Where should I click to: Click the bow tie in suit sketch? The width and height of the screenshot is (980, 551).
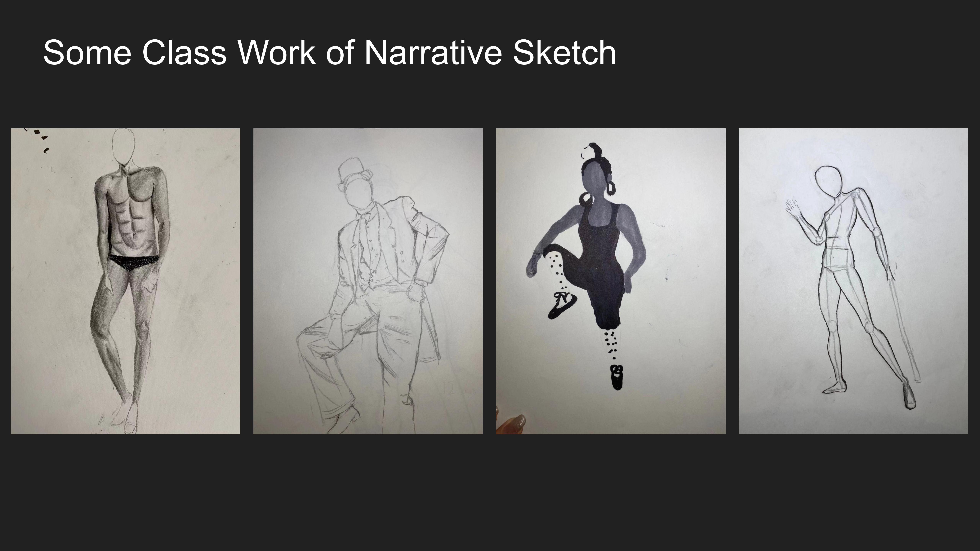364,217
